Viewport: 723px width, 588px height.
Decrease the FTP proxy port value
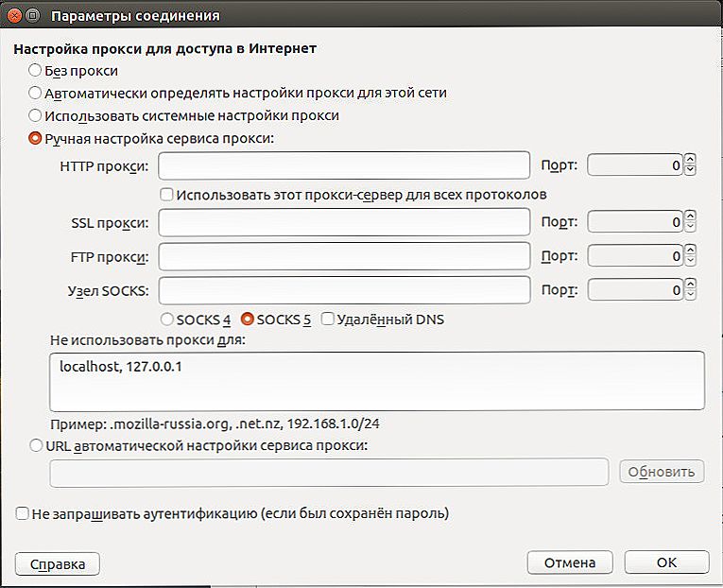pos(690,262)
